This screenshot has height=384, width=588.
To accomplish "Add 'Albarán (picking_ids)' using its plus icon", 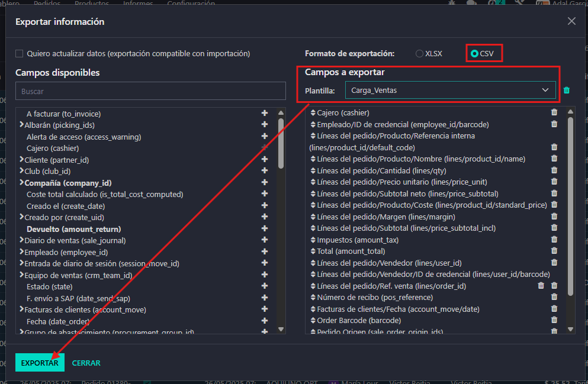I will pos(265,125).
